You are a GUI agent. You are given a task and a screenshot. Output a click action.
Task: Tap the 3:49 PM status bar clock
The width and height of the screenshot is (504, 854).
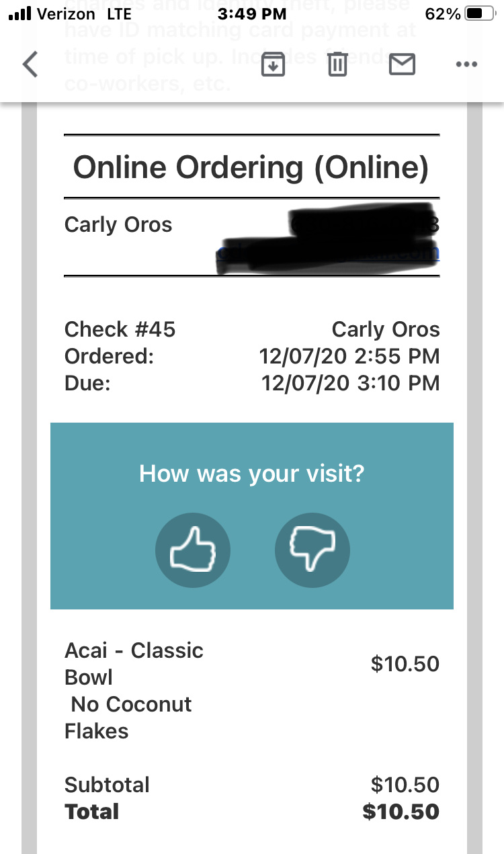(x=252, y=15)
